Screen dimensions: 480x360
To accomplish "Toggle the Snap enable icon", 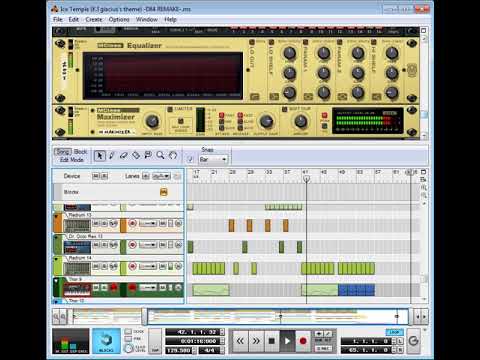I will click(x=190, y=159).
